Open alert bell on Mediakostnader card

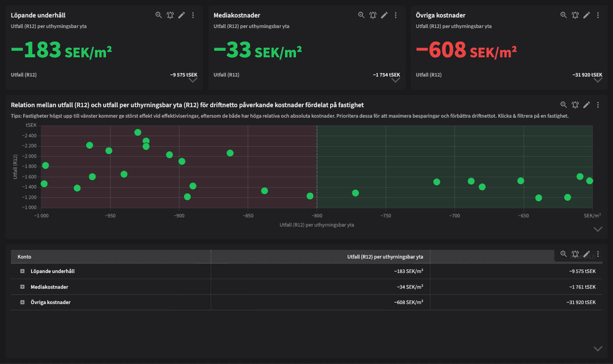tap(373, 15)
